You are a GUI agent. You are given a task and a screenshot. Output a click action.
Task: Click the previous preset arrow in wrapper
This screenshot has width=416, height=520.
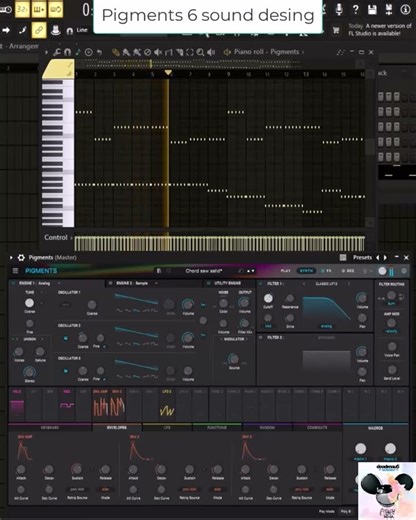coord(378,257)
